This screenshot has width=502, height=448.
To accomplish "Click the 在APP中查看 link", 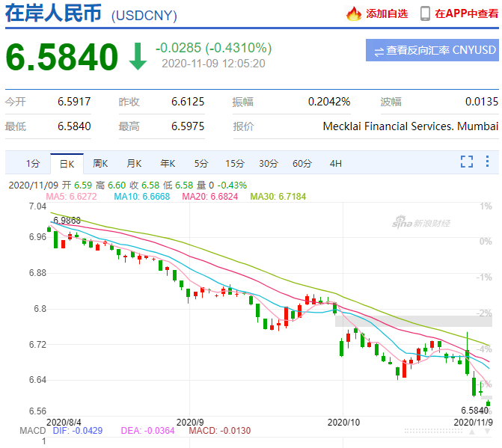I will click(x=466, y=13).
